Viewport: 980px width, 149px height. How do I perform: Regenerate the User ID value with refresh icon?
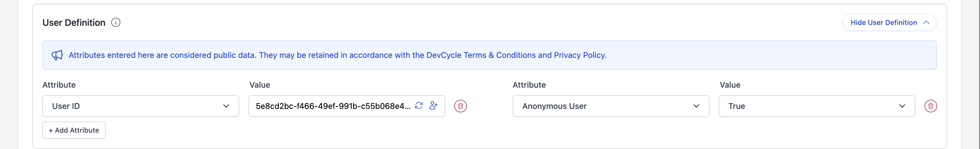(x=419, y=105)
